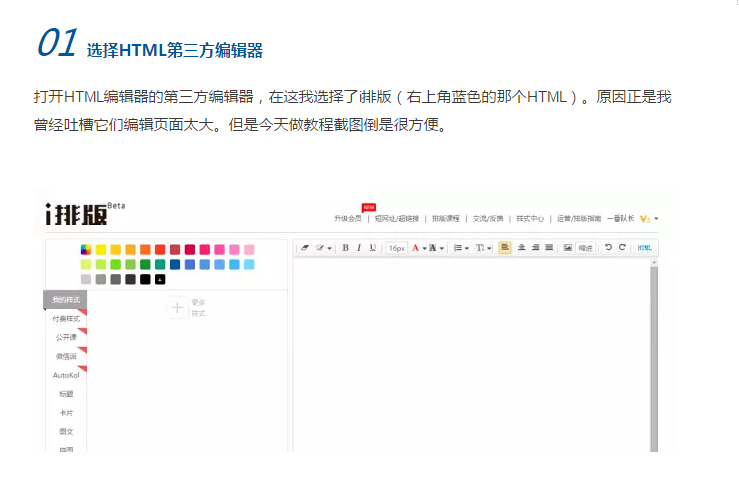The height and width of the screenshot is (494, 739).
Task: Click the insert image icon
Action: [567, 248]
